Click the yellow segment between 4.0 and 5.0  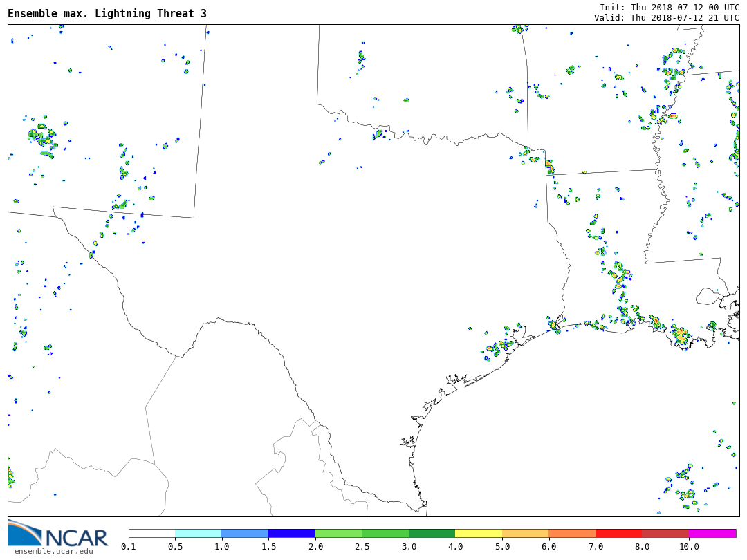click(x=479, y=533)
